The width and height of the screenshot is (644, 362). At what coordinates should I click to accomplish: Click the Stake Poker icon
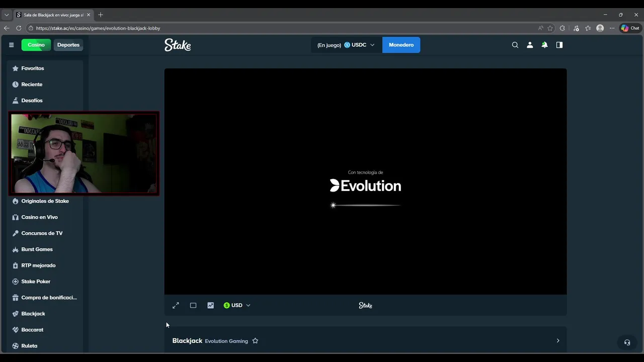pyautogui.click(x=15, y=282)
